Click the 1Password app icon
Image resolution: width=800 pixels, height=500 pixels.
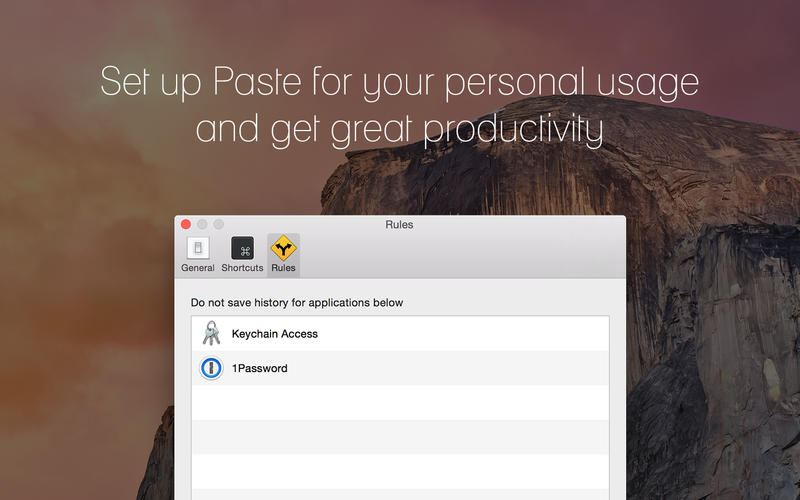pyautogui.click(x=211, y=368)
